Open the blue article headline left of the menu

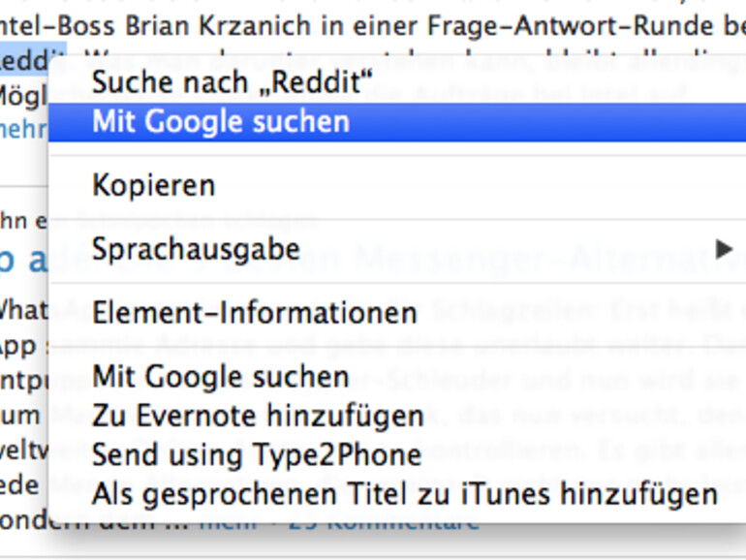click(21, 260)
